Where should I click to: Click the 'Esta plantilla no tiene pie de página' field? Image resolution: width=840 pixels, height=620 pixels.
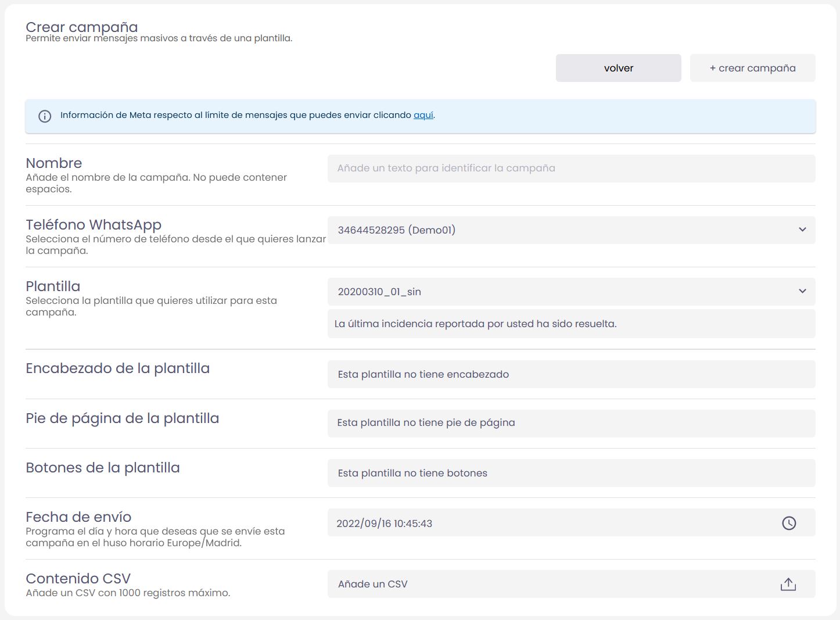[x=571, y=423]
